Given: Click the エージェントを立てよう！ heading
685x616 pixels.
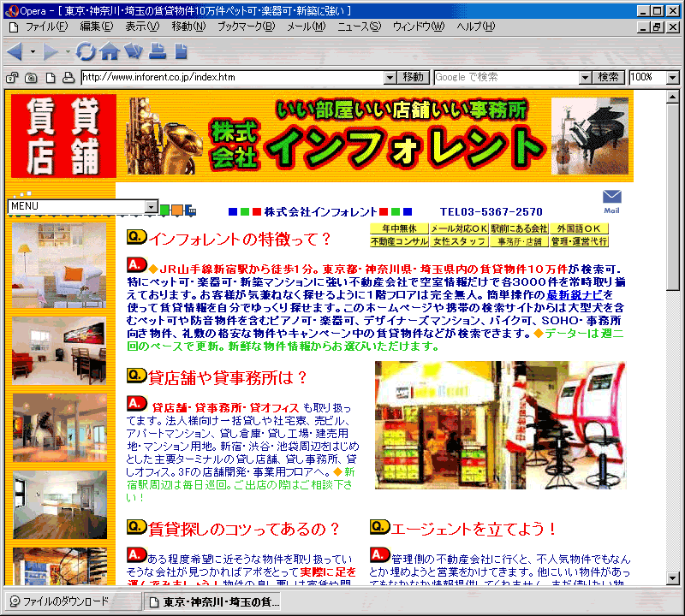Looking at the screenshot, I should (x=474, y=529).
